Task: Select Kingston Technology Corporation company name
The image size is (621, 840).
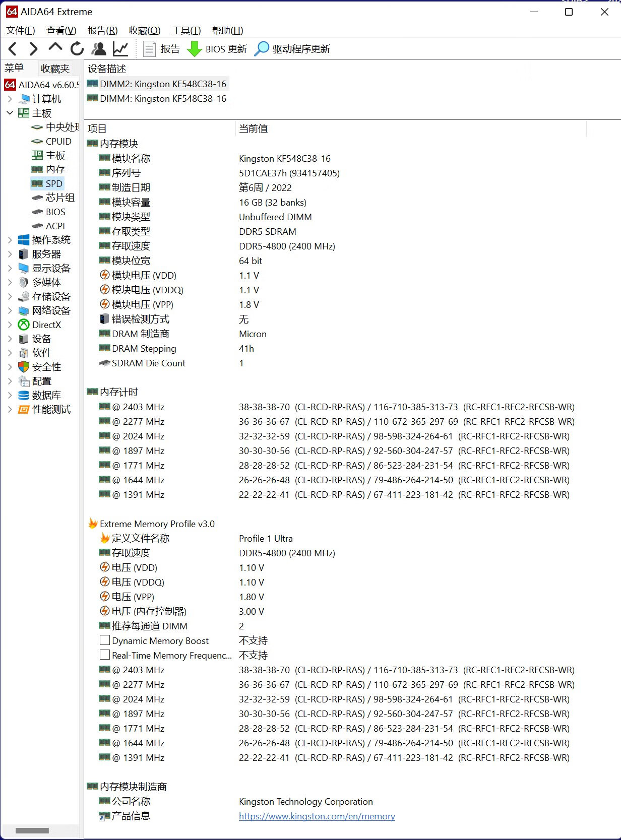Action: [306, 801]
